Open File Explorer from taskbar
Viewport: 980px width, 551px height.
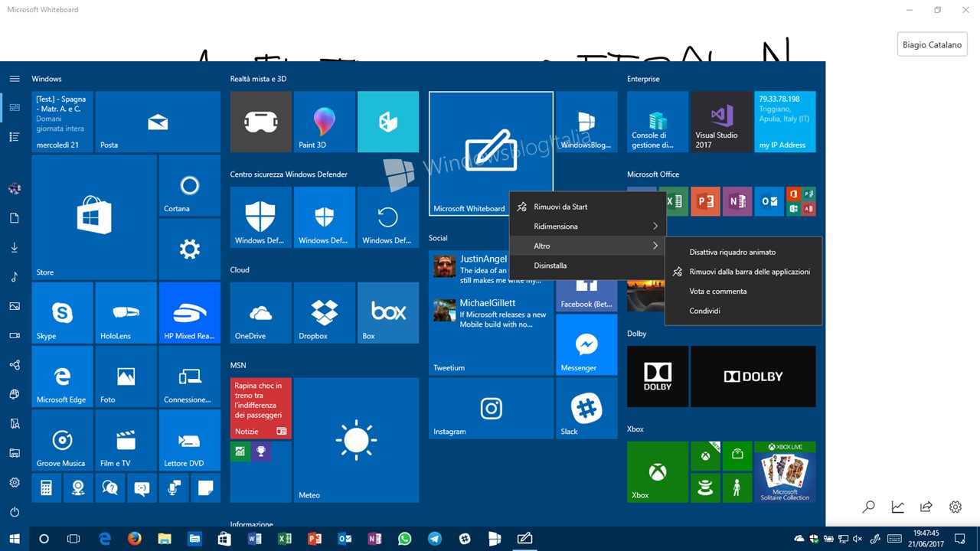(x=164, y=539)
